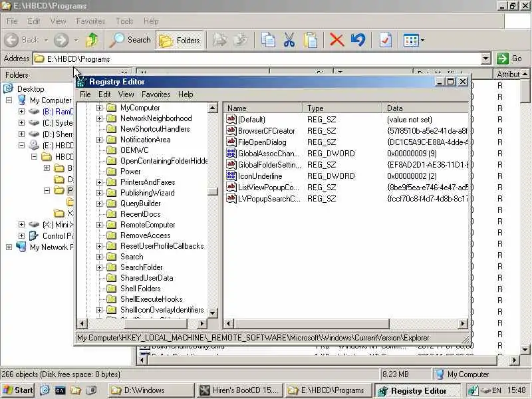
Task: Expand the NotificationArea registry key
Action: pos(99,140)
